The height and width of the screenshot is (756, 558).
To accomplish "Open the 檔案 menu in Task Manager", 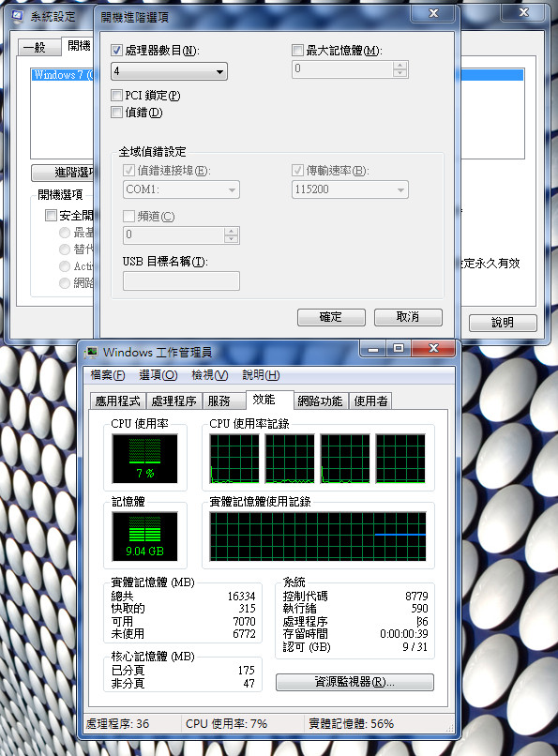I will [x=108, y=375].
